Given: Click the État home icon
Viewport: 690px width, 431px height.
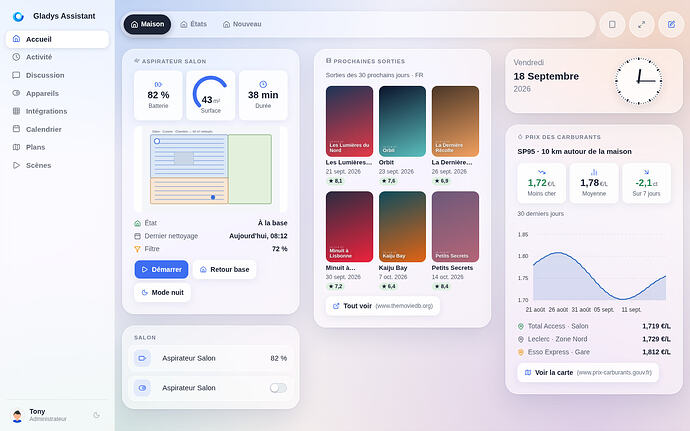Looking at the screenshot, I should click(x=137, y=223).
